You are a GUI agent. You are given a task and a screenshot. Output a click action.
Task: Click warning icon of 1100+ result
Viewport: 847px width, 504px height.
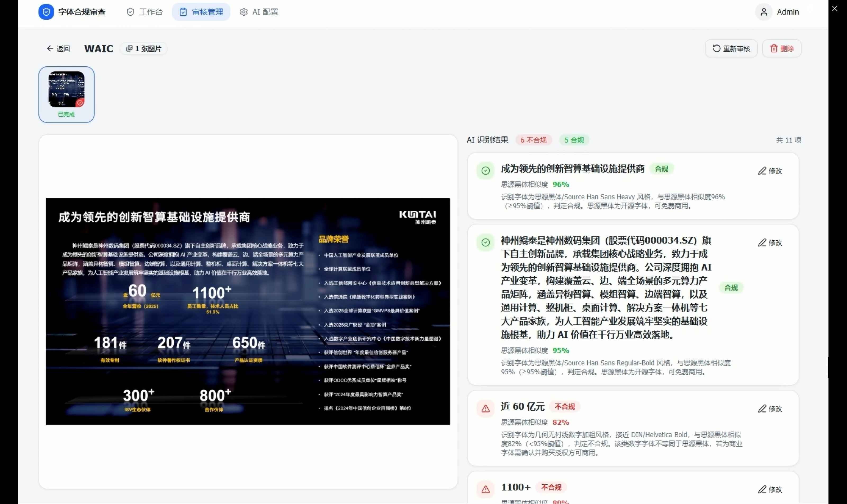click(486, 489)
